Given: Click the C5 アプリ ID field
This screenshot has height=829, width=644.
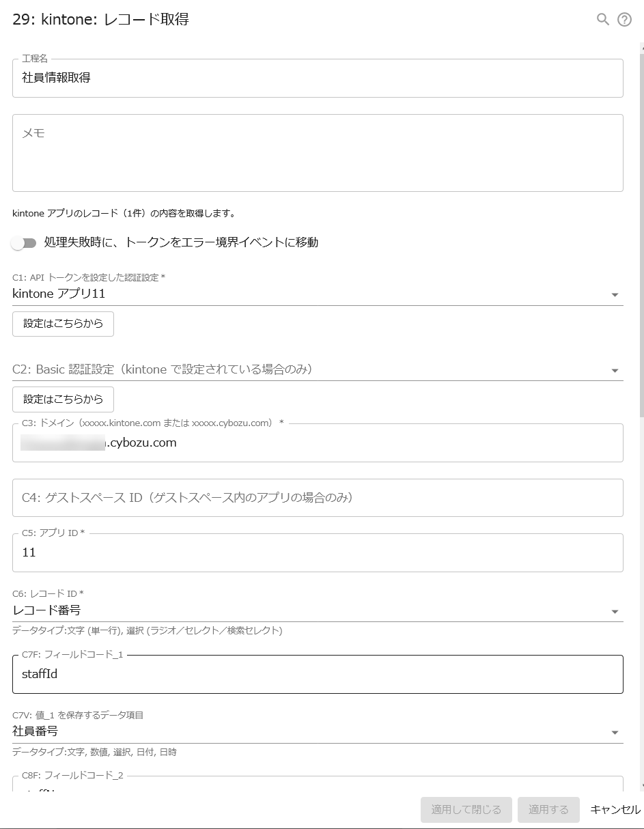Looking at the screenshot, I should click(318, 552).
